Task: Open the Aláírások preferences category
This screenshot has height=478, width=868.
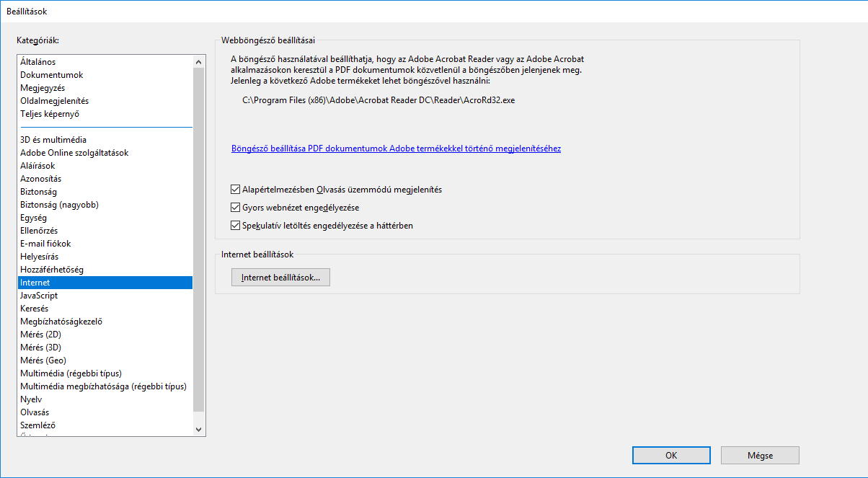Action: 37,166
